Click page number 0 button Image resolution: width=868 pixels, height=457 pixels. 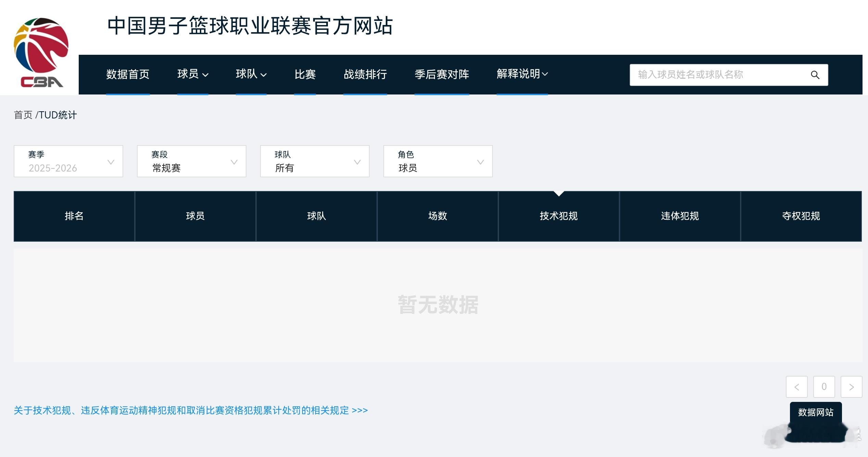click(824, 386)
